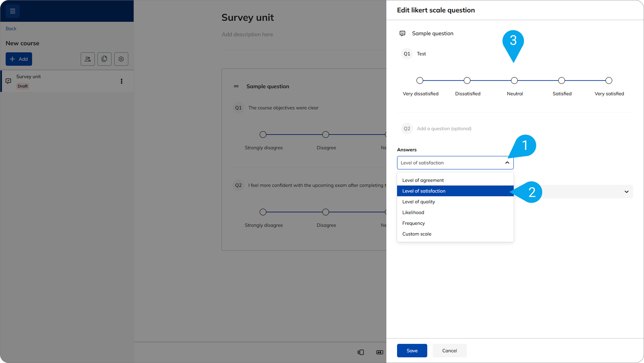Pick Likelihood from the answers list
The height and width of the screenshot is (363, 644).
[x=413, y=212]
